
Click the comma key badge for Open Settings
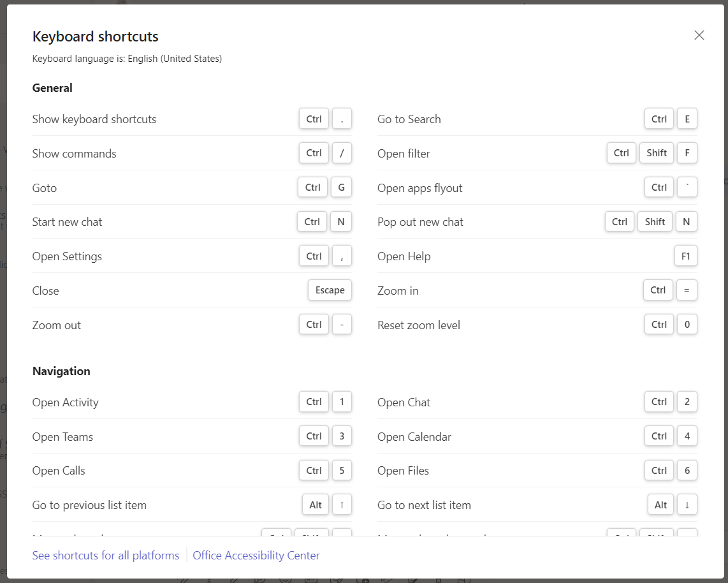click(342, 256)
